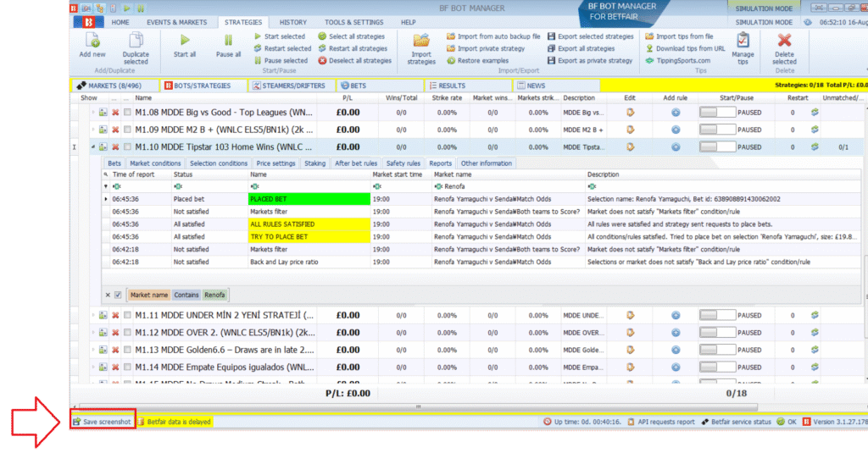
Task: Remove M1.12 strategy with red X
Action: tap(115, 333)
